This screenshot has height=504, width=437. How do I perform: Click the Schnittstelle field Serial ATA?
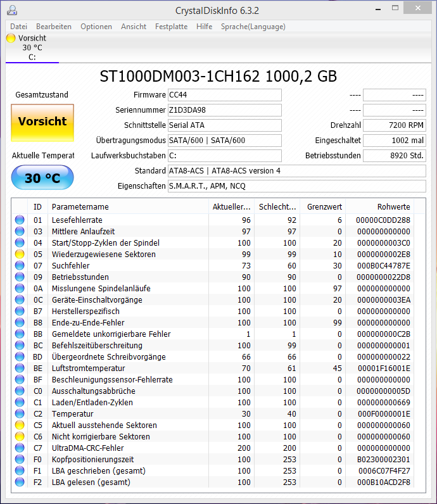(x=225, y=125)
